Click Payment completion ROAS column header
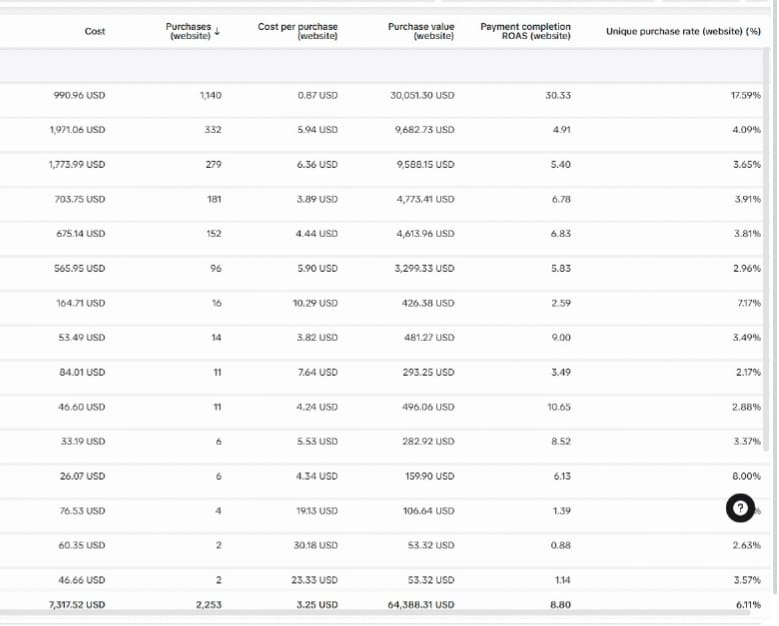This screenshot has height=626, width=779. [x=525, y=31]
